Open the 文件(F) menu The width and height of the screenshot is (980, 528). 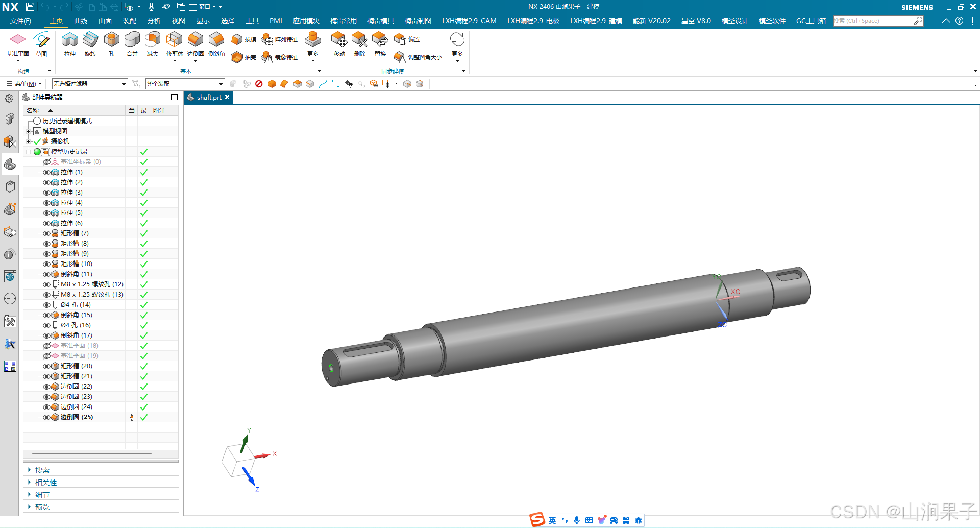(x=20, y=21)
